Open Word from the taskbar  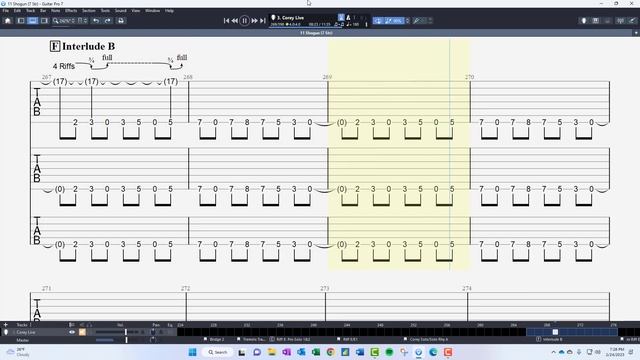pos(360,352)
